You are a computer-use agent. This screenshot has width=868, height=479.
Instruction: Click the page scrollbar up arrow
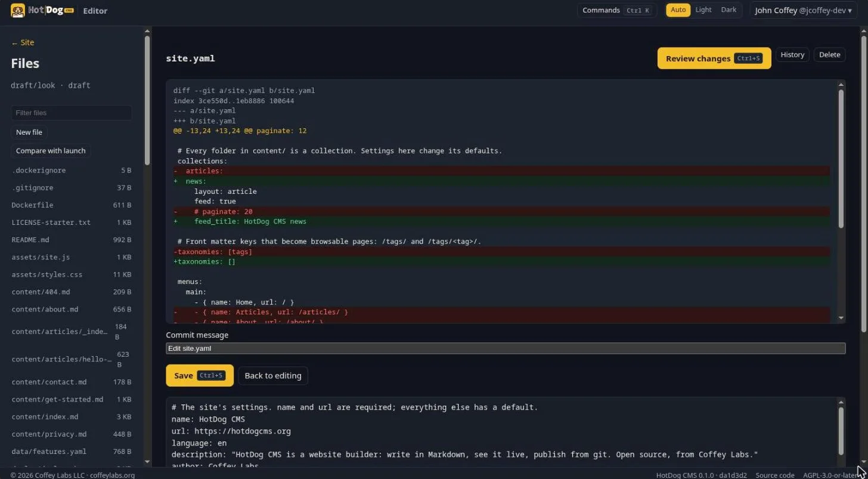pos(863,31)
